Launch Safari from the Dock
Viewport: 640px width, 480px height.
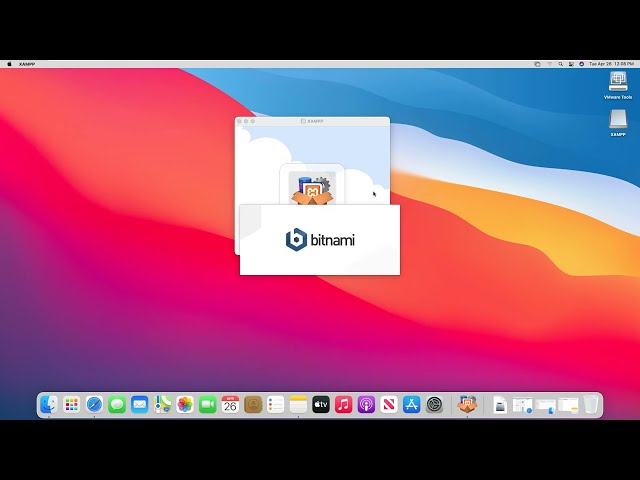pyautogui.click(x=94, y=405)
